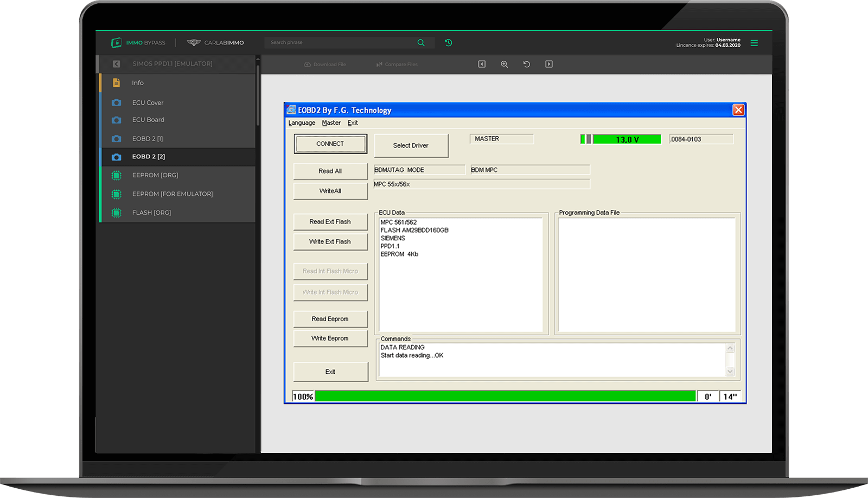This screenshot has height=498, width=868.
Task: Click the Programming Data File empty box
Action: pos(647,274)
